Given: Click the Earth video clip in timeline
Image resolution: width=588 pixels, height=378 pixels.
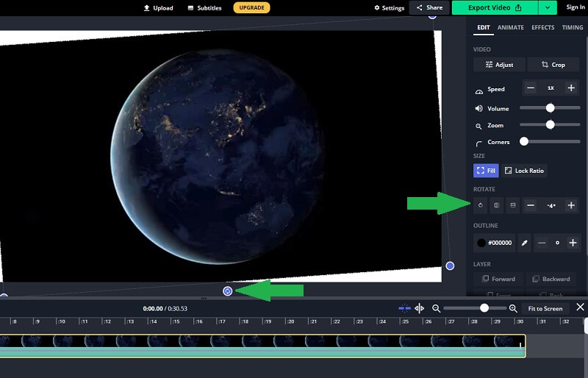Looking at the screenshot, I should point(261,341).
